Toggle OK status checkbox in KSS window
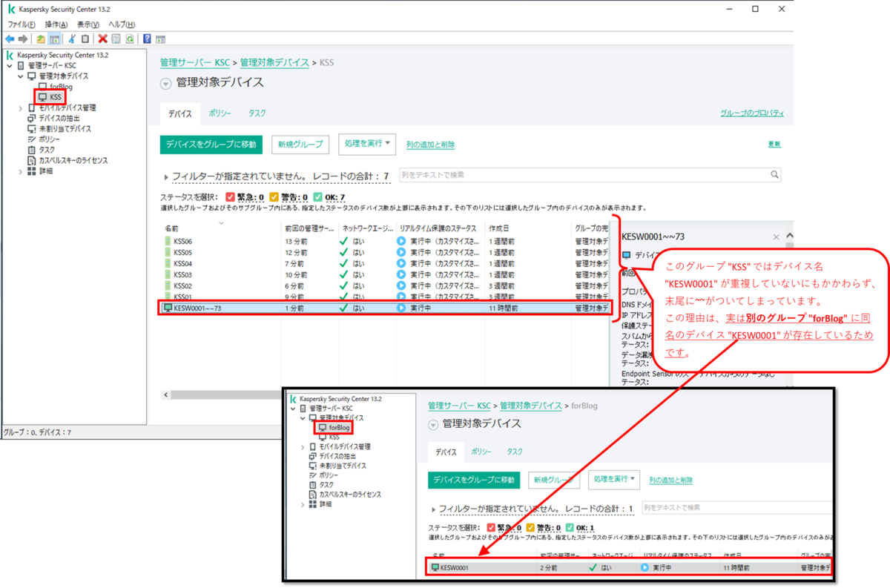 pos(318,197)
